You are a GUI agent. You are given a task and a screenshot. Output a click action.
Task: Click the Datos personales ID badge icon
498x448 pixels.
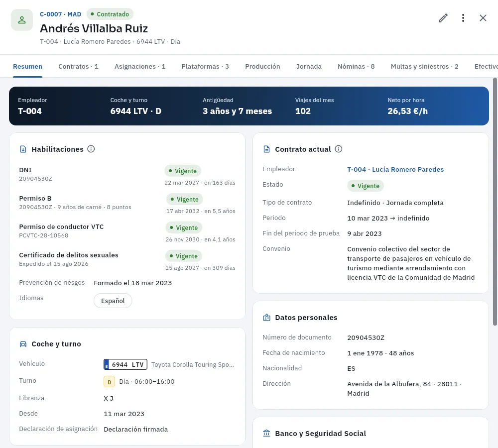click(x=267, y=318)
